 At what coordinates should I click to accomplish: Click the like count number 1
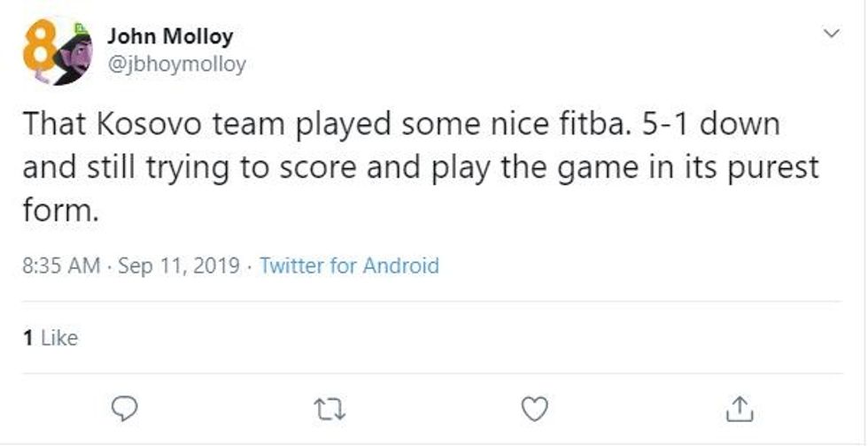click(x=27, y=338)
